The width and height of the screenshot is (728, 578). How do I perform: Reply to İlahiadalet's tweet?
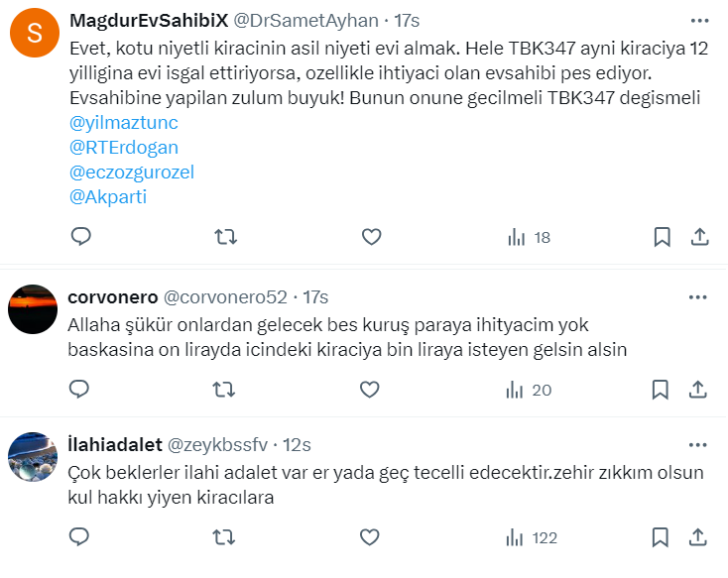(x=81, y=537)
